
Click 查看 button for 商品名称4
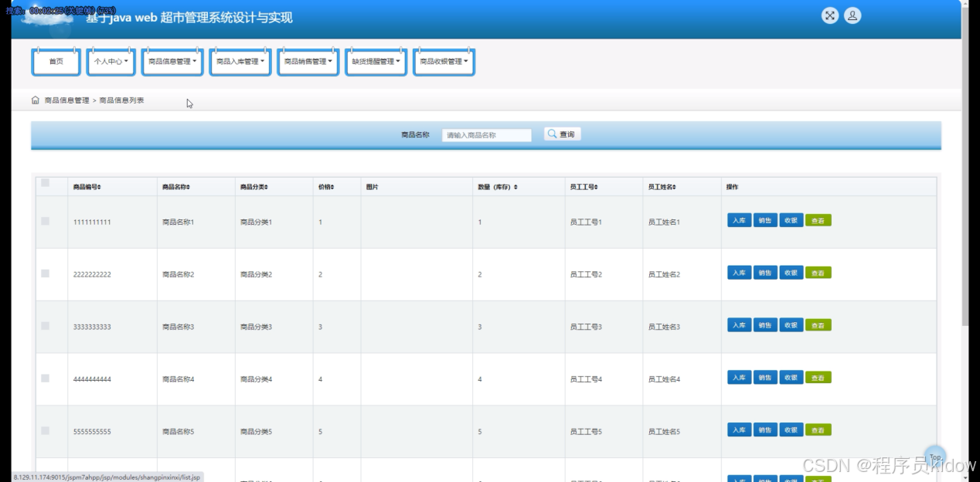pyautogui.click(x=818, y=378)
